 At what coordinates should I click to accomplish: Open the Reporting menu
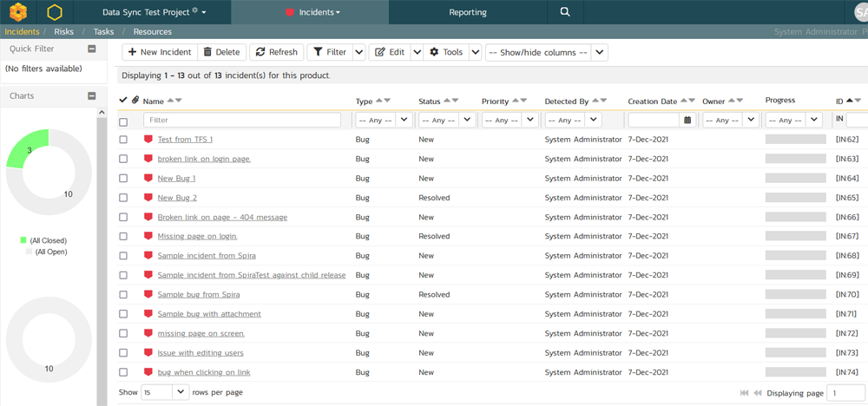[468, 12]
